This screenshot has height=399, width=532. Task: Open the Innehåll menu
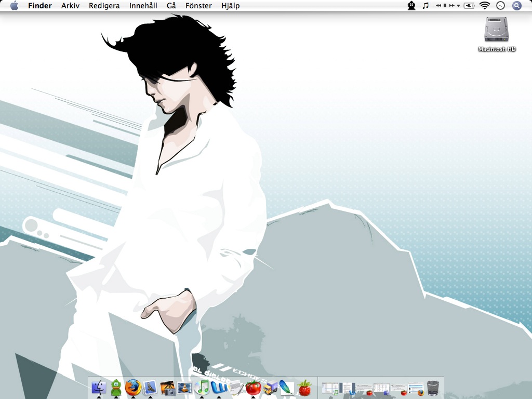[x=143, y=6]
